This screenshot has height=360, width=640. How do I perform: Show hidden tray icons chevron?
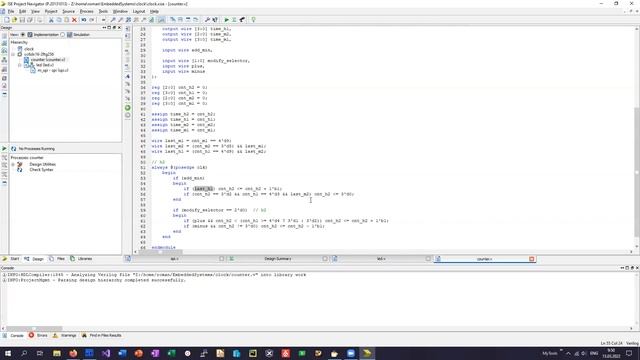(568, 353)
